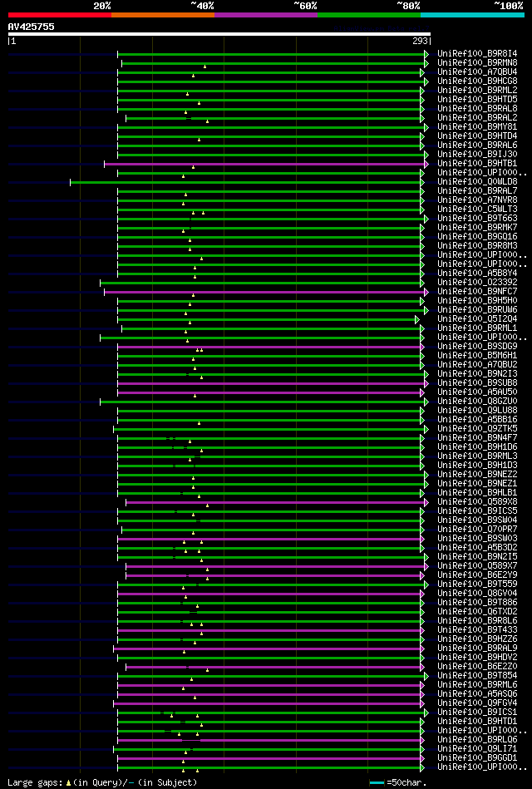
Task: Select the UniRef100_B9RAL8 label
Action: tap(478, 108)
